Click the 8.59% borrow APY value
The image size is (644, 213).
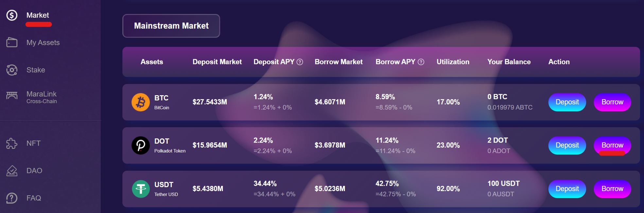385,97
